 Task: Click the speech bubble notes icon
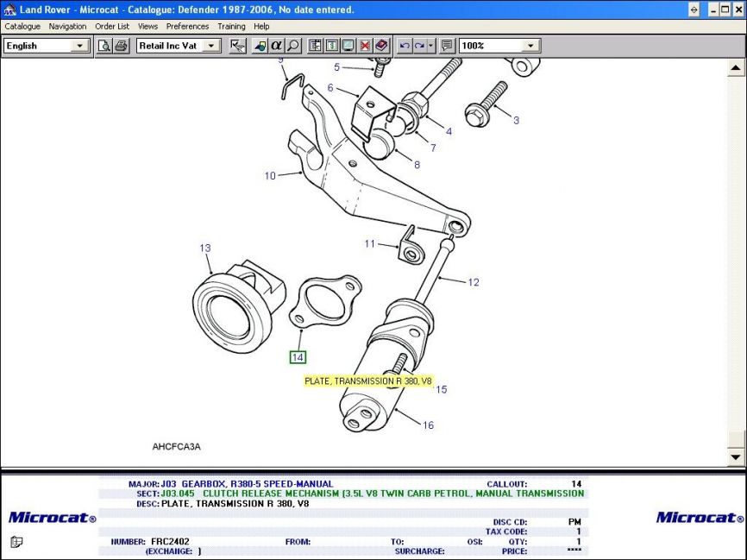tap(447, 46)
